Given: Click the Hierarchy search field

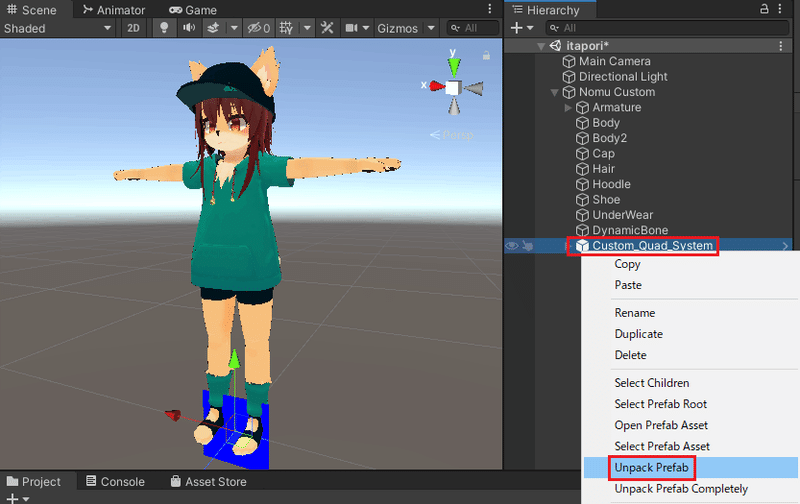Looking at the screenshot, I should click(x=667, y=28).
